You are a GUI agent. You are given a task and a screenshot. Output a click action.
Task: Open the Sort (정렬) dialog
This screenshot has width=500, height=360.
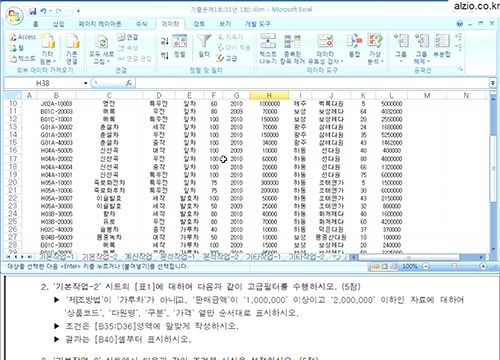pos(180,46)
